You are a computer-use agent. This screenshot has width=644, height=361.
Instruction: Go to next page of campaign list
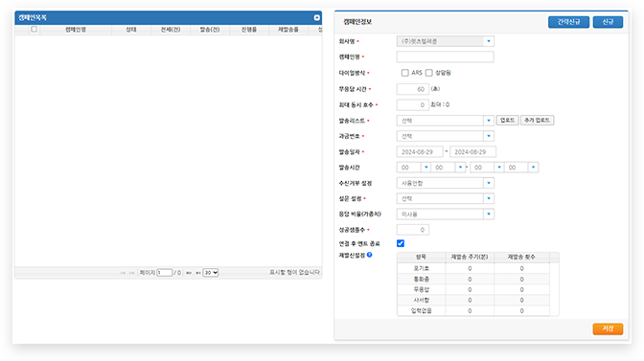click(x=189, y=273)
